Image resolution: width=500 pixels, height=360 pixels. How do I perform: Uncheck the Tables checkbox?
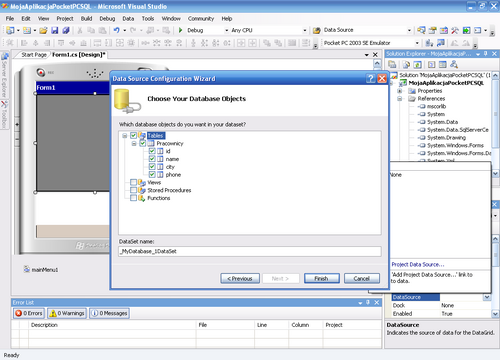(x=133, y=135)
